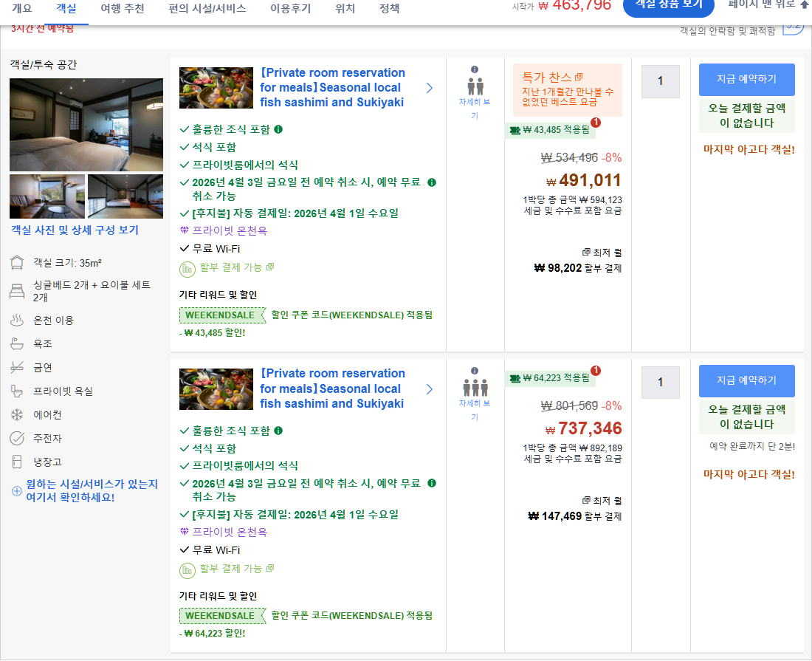Click the single bed icon
The height and width of the screenshot is (661, 812).
coord(17,291)
